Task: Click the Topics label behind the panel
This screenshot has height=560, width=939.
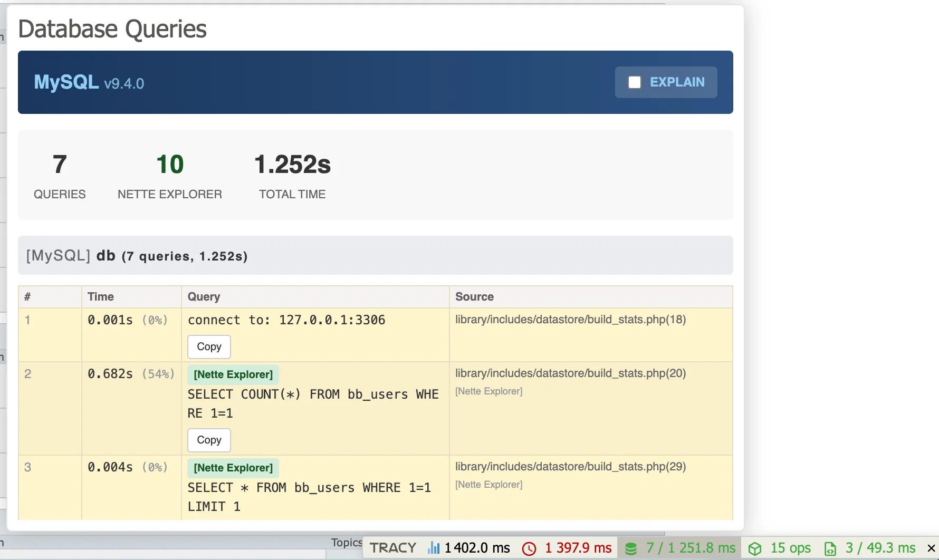Action: [x=346, y=543]
